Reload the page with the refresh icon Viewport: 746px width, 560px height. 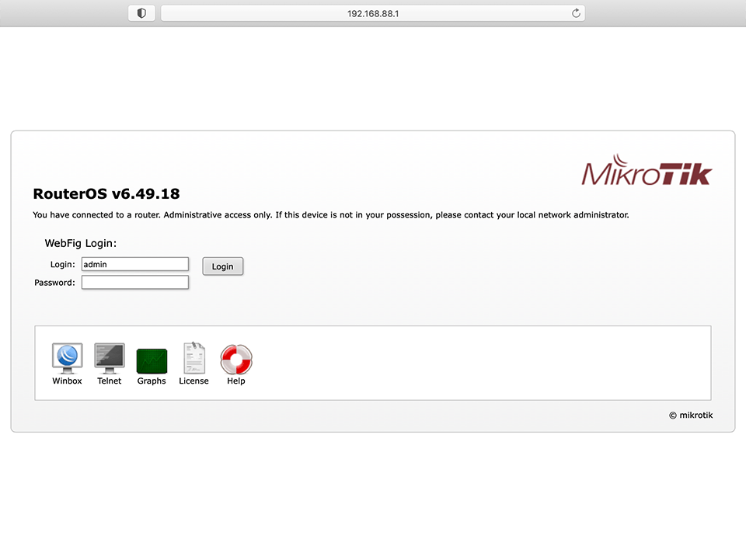[x=576, y=13]
